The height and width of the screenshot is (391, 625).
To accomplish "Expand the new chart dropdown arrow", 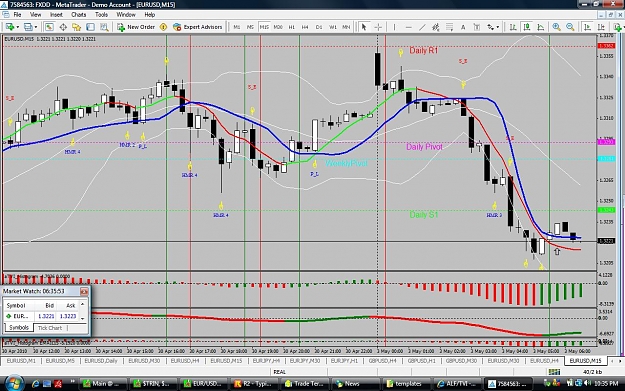I will pyautogui.click(x=17, y=27).
